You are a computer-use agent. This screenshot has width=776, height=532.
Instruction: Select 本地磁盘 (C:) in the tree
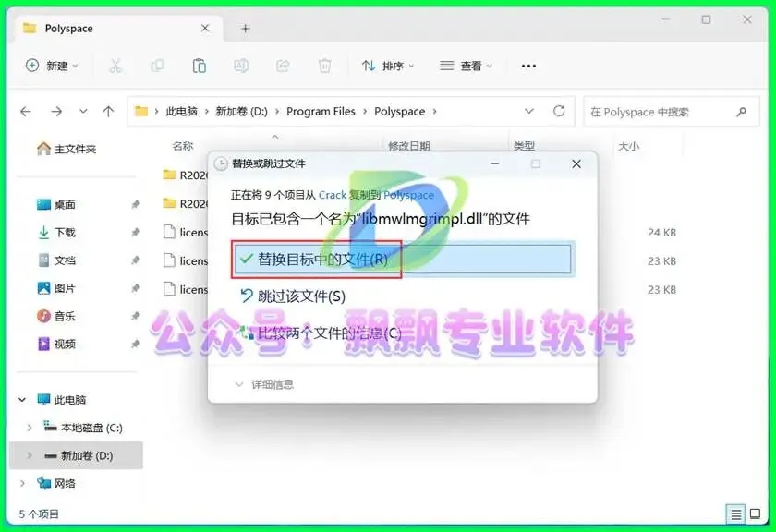coord(83,428)
